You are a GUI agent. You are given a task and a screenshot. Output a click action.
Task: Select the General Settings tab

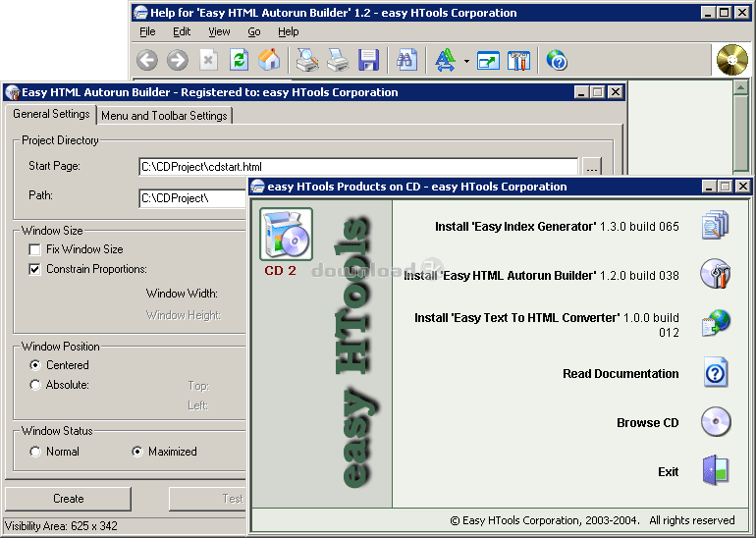pos(51,114)
